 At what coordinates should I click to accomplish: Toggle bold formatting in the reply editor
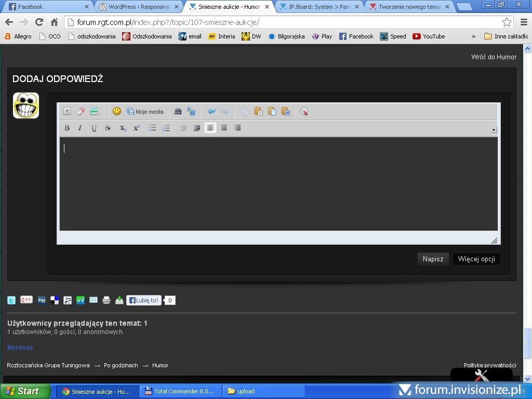pyautogui.click(x=67, y=128)
